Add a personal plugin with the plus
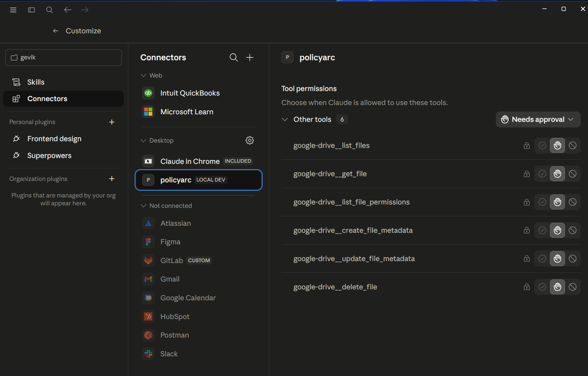 (112, 122)
